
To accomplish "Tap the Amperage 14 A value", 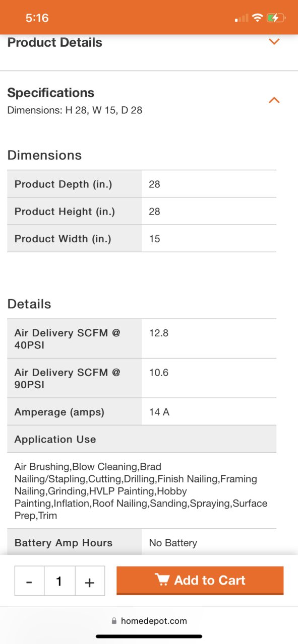I will 159,412.
